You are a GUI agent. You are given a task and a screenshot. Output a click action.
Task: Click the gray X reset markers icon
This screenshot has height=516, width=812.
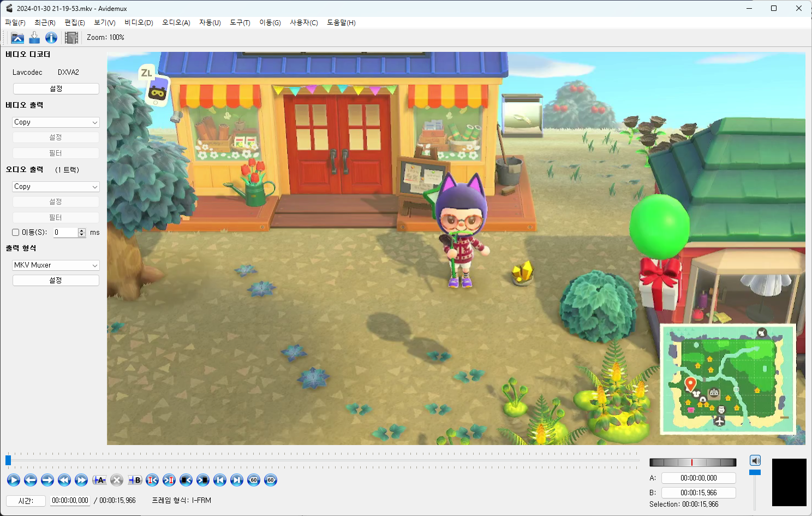click(117, 480)
